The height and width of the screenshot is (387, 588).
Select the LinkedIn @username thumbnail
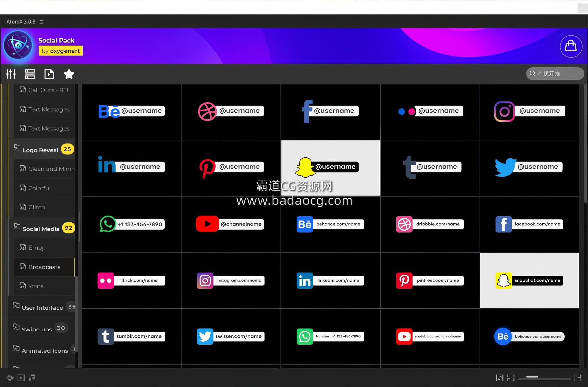pyautogui.click(x=131, y=168)
